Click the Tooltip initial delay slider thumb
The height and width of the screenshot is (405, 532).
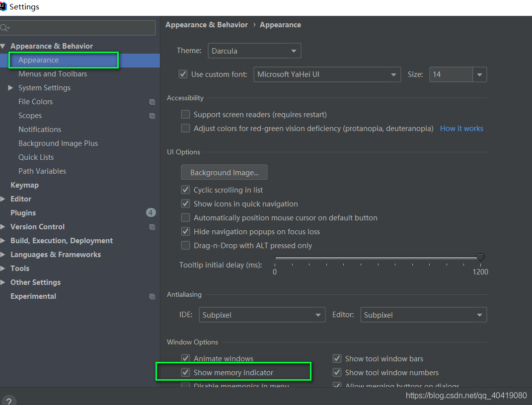[480, 257]
